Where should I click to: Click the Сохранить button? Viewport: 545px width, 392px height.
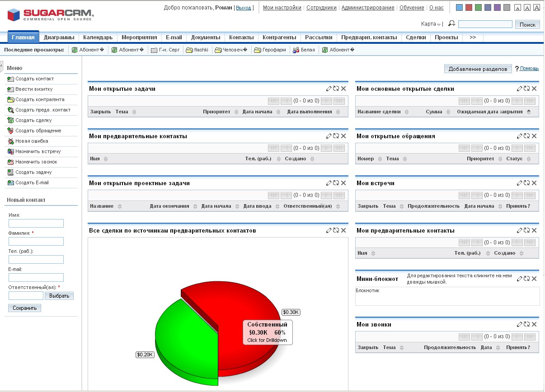(x=24, y=308)
